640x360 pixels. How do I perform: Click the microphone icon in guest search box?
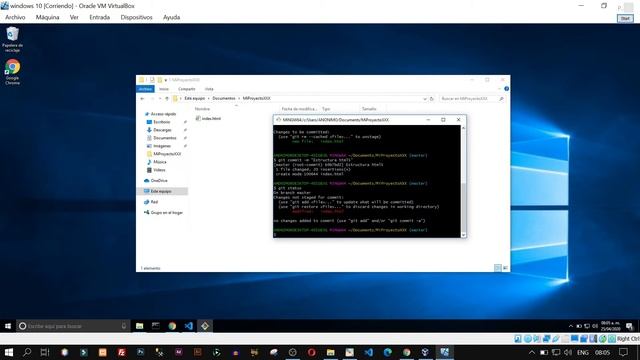(x=124, y=326)
